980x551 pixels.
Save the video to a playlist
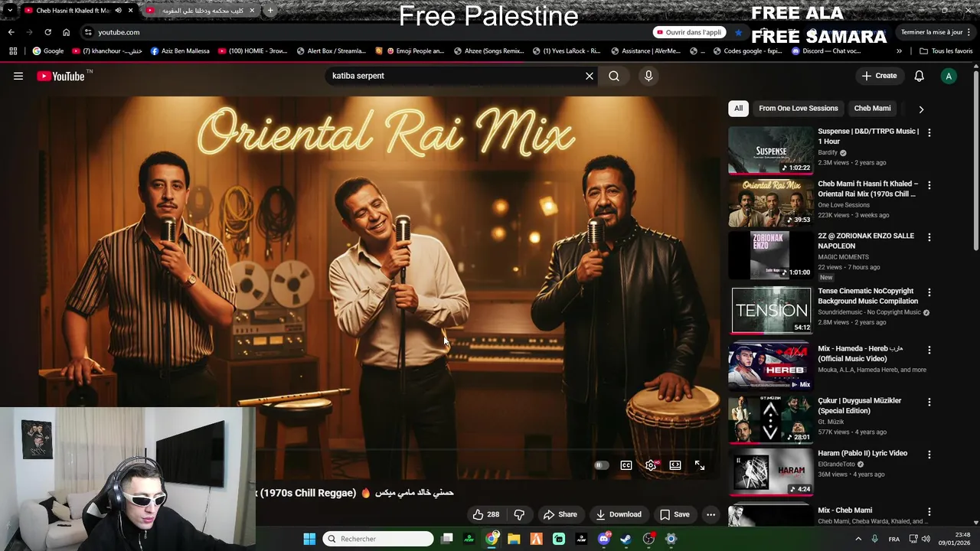[675, 514]
